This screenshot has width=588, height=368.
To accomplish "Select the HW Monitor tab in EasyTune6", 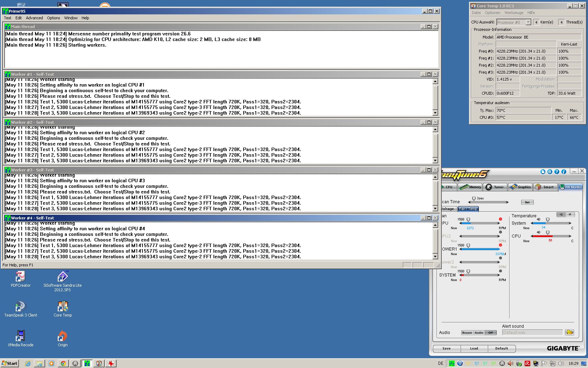I will [x=570, y=187].
